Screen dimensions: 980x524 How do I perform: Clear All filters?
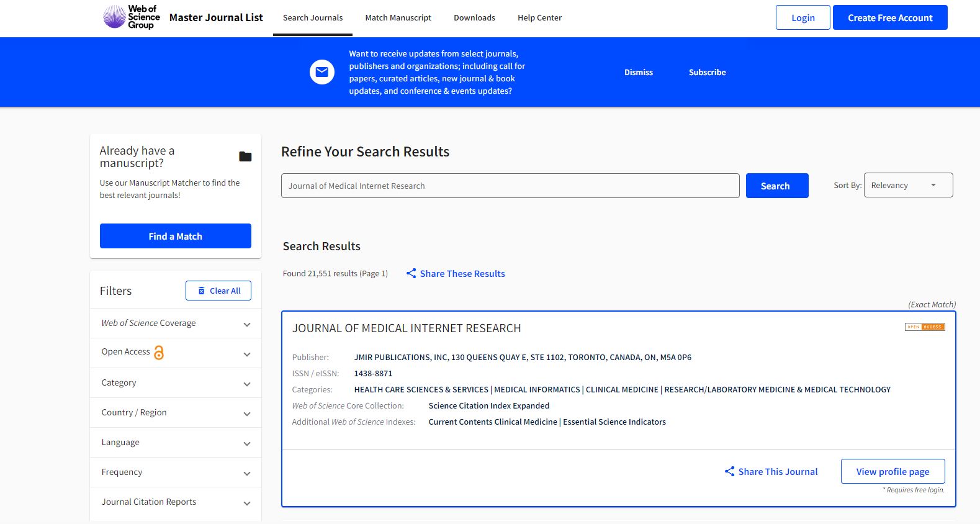218,291
